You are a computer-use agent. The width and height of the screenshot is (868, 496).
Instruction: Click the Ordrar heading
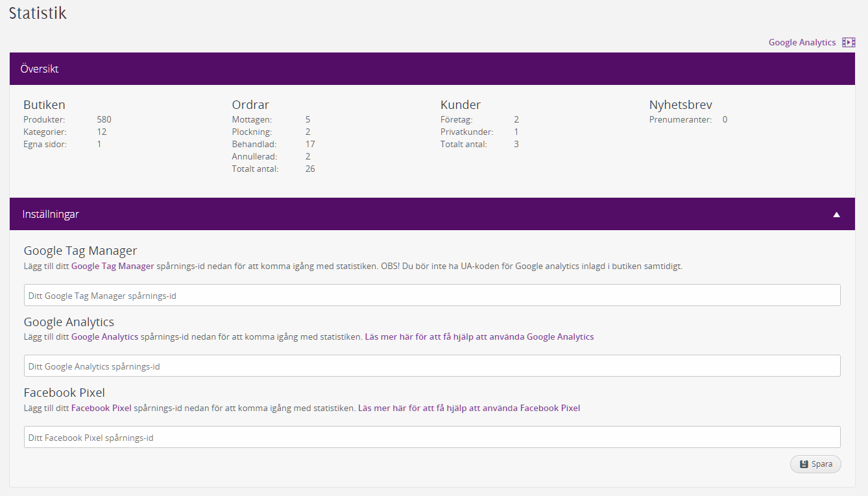[250, 104]
